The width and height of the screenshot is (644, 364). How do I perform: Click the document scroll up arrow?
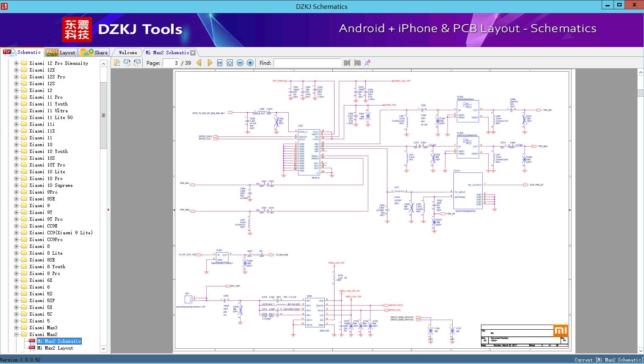point(641,73)
